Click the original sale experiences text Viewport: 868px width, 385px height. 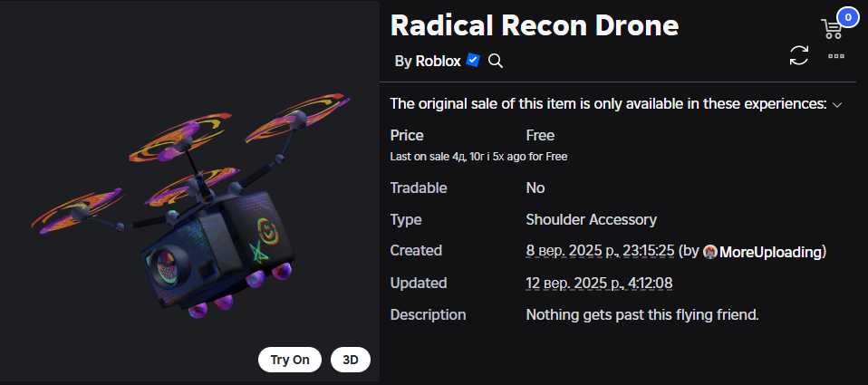pyautogui.click(x=608, y=104)
